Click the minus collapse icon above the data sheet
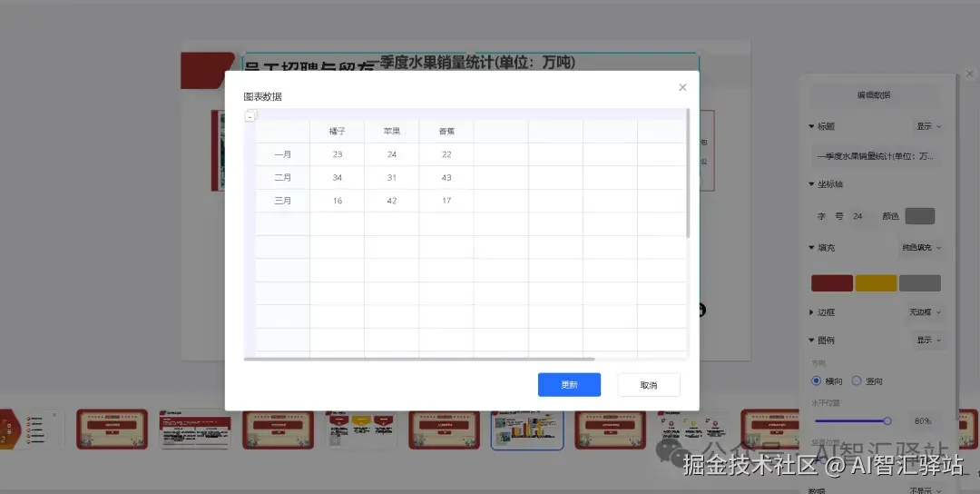The image size is (980, 494). tap(250, 116)
